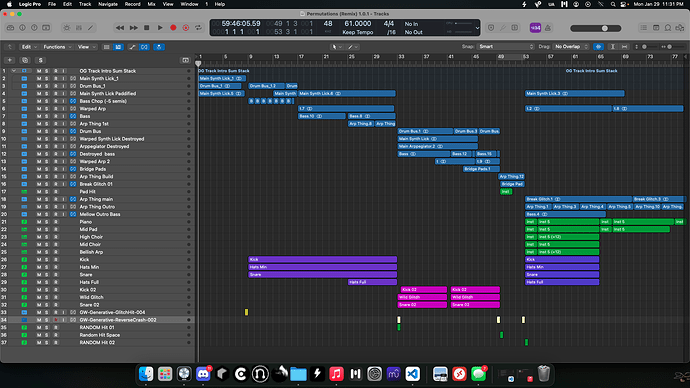The width and height of the screenshot is (690, 388).
Task: Click the Play transport button
Action: pos(160,28)
